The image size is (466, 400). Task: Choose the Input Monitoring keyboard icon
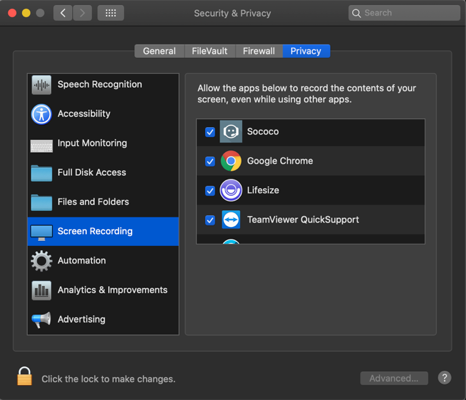point(41,145)
